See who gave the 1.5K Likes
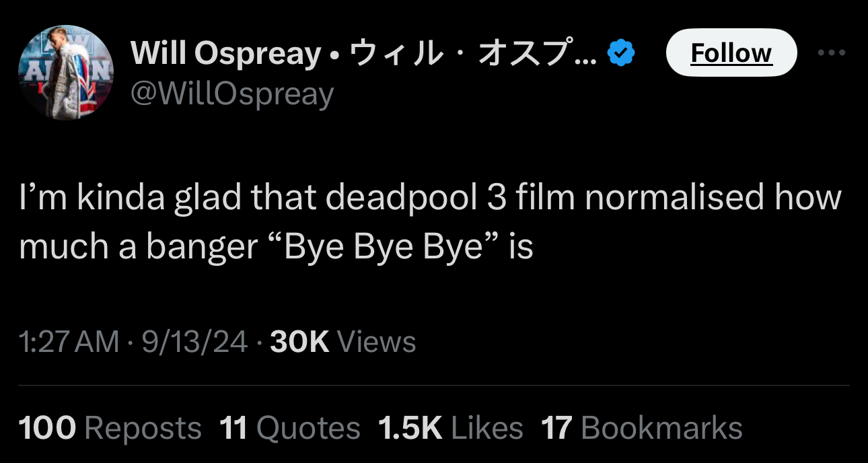868x463 pixels. point(450,428)
